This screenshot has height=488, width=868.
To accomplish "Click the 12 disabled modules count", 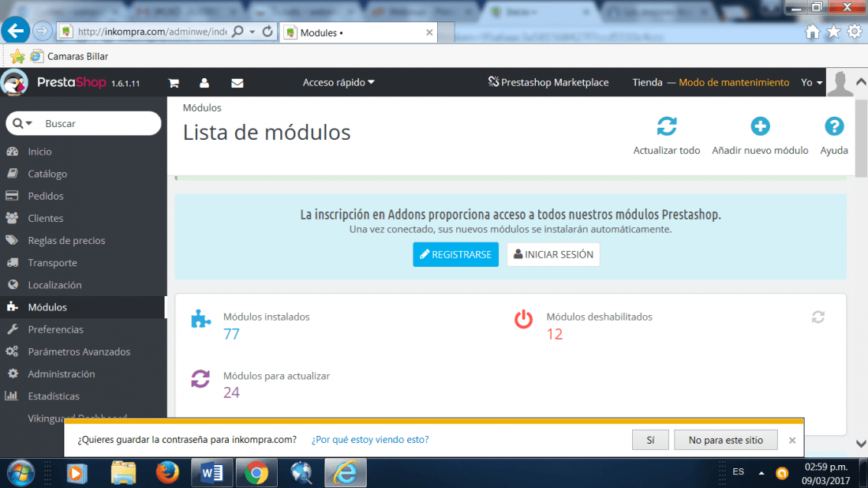I will (x=554, y=334).
